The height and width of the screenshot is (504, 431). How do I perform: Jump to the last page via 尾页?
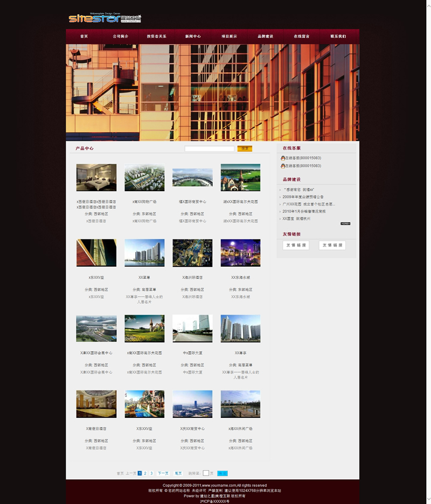pyautogui.click(x=178, y=473)
